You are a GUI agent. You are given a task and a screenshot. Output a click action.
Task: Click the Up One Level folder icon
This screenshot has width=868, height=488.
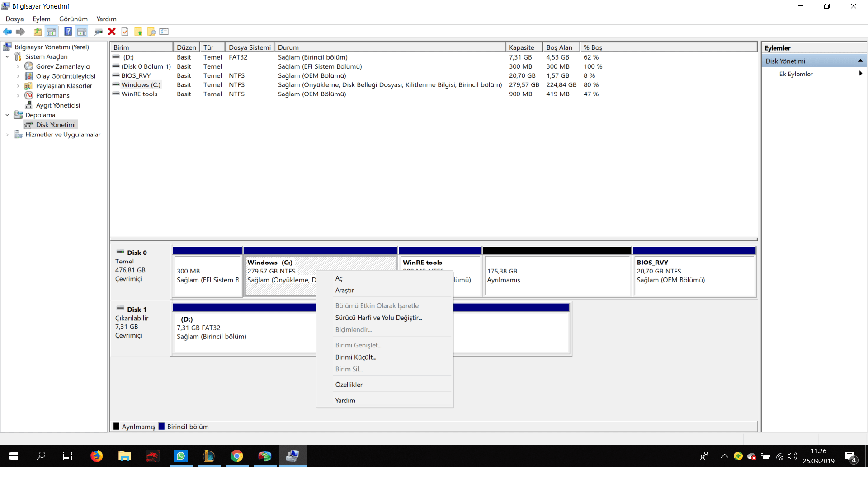tap(38, 32)
